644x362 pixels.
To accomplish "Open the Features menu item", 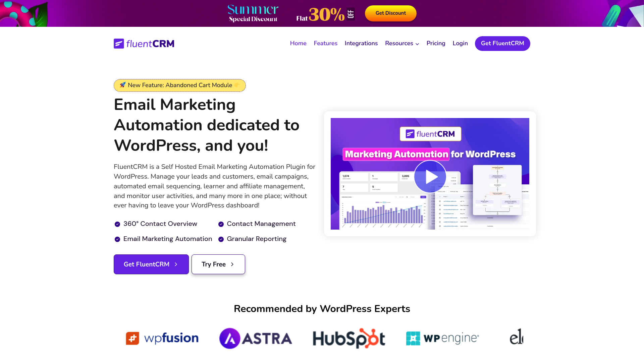I will click(x=326, y=43).
